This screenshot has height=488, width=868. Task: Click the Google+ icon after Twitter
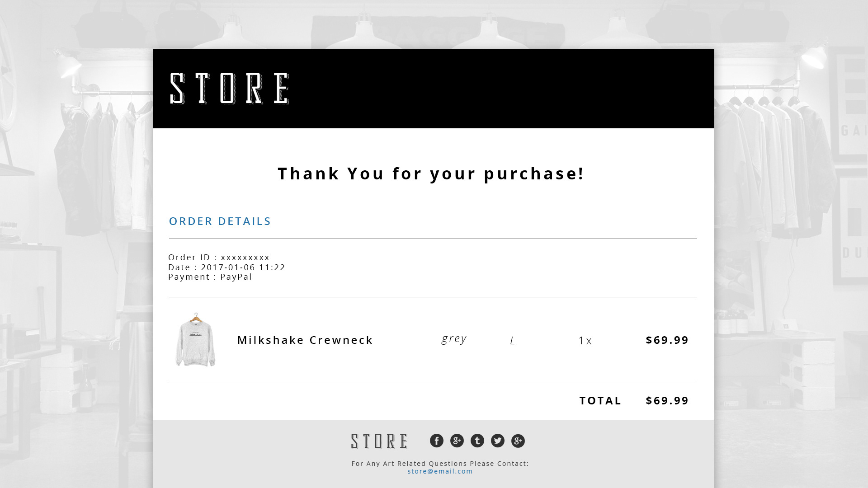pyautogui.click(x=518, y=441)
